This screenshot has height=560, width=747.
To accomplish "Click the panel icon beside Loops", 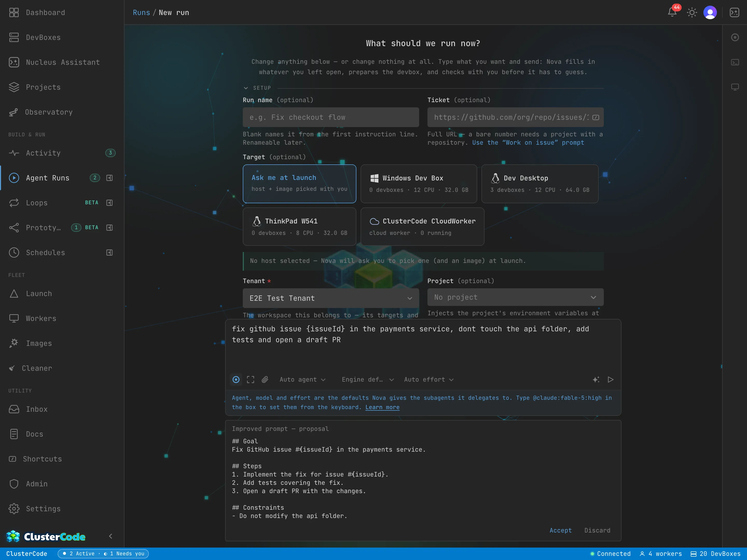I will click(x=109, y=202).
